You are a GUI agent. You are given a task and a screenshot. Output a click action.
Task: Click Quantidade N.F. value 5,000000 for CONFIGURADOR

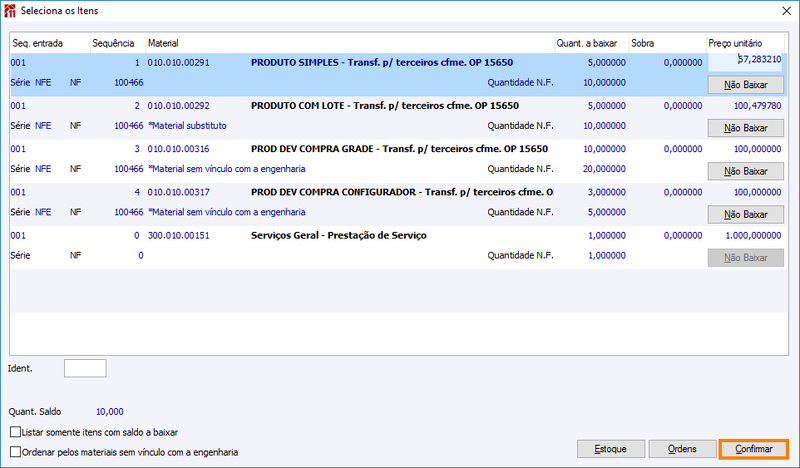[607, 212]
